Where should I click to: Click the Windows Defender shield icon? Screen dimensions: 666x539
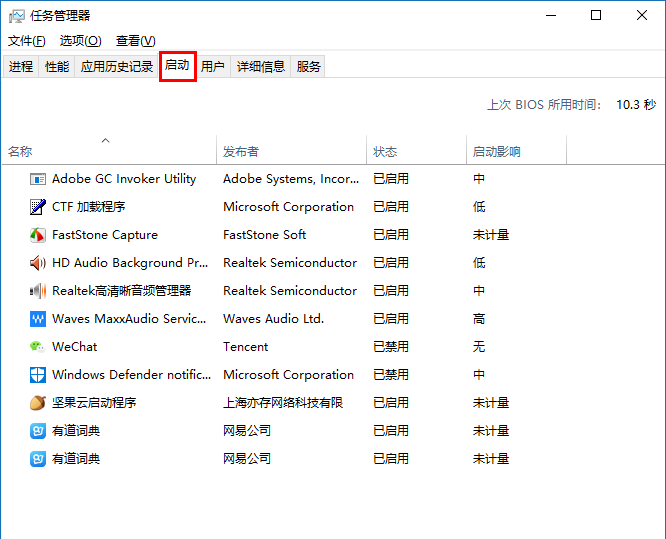[38, 375]
